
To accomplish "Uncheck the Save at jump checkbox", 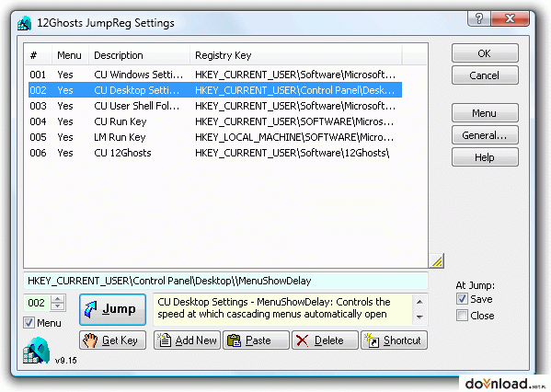I will click(462, 299).
